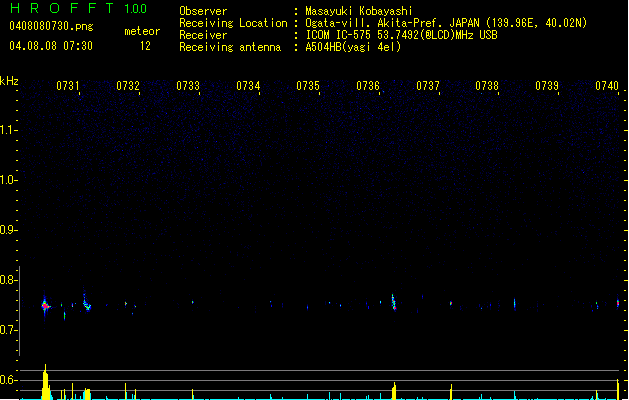The height and width of the screenshot is (400, 629).
Task: Click the meteor echo just after 0736
Action: pos(394,302)
